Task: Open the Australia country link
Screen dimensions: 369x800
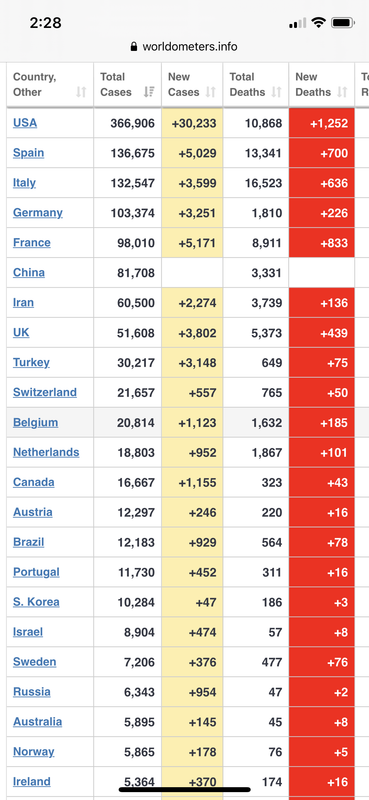Action: pyautogui.click(x=38, y=722)
